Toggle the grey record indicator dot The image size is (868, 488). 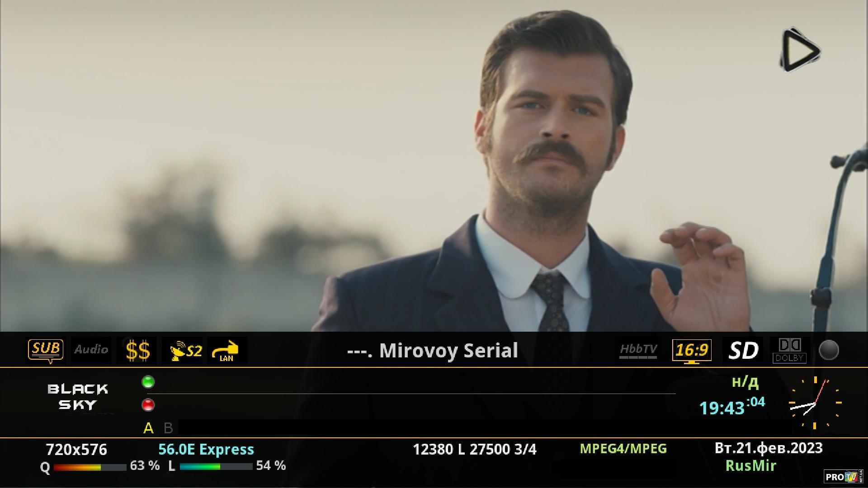pos(829,350)
